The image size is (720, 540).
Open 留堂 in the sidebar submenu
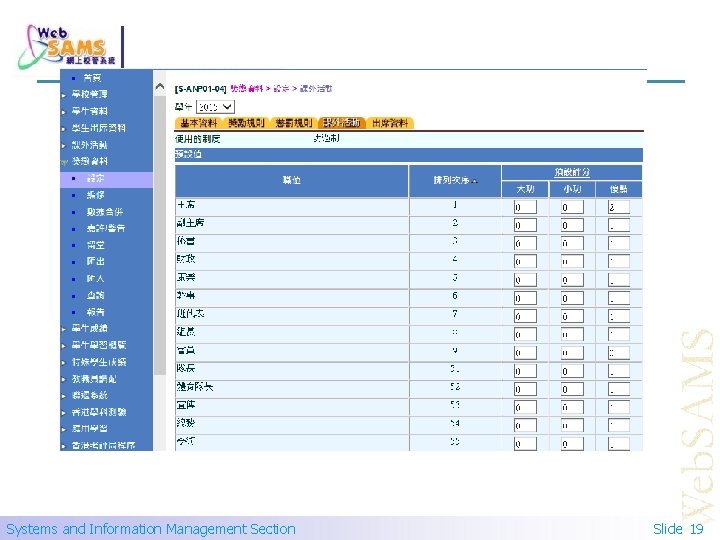(x=96, y=245)
